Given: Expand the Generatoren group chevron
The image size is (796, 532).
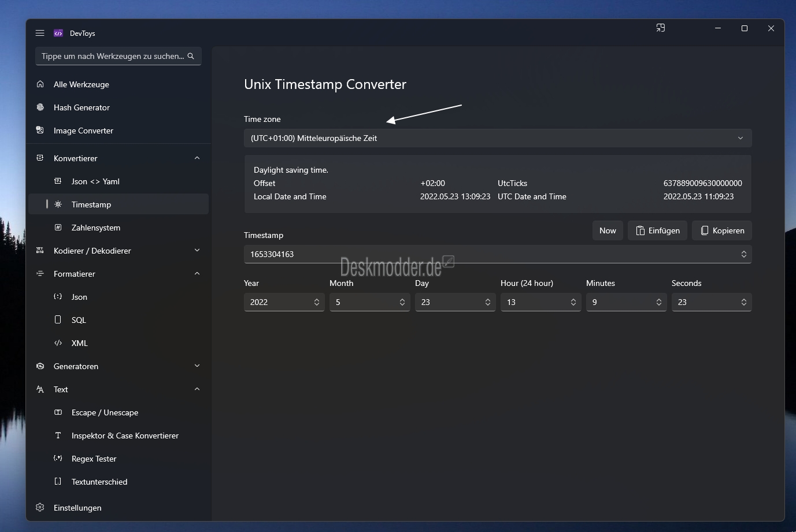Looking at the screenshot, I should point(197,366).
